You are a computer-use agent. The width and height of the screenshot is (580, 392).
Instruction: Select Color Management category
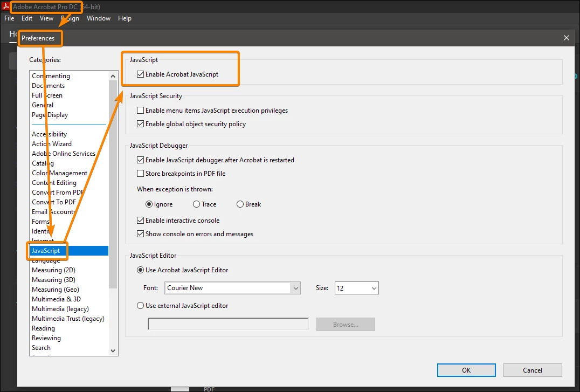[x=59, y=173]
